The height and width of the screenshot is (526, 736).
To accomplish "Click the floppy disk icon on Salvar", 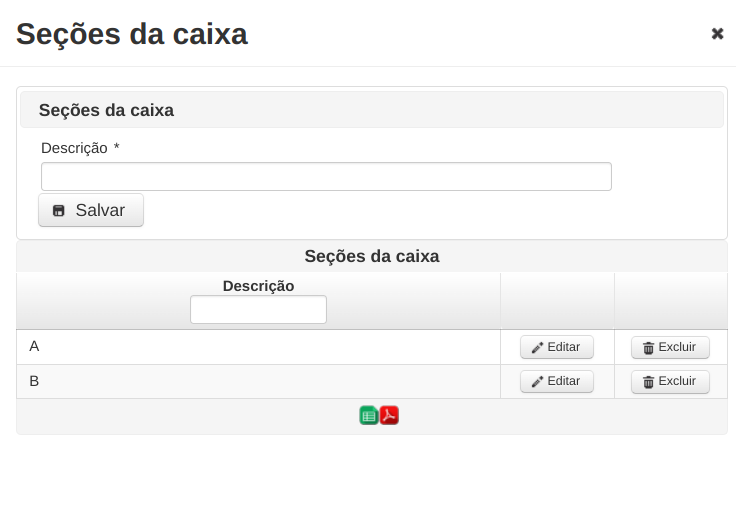I will [x=59, y=211].
